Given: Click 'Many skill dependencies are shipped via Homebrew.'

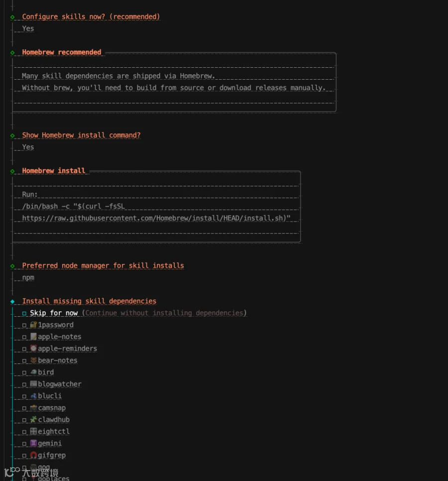Looking at the screenshot, I should pos(118,76).
